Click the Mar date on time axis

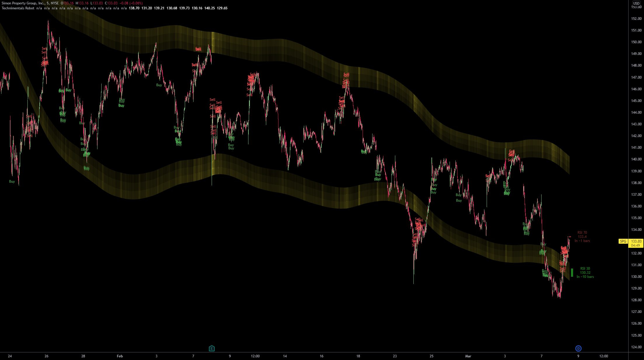468,356
